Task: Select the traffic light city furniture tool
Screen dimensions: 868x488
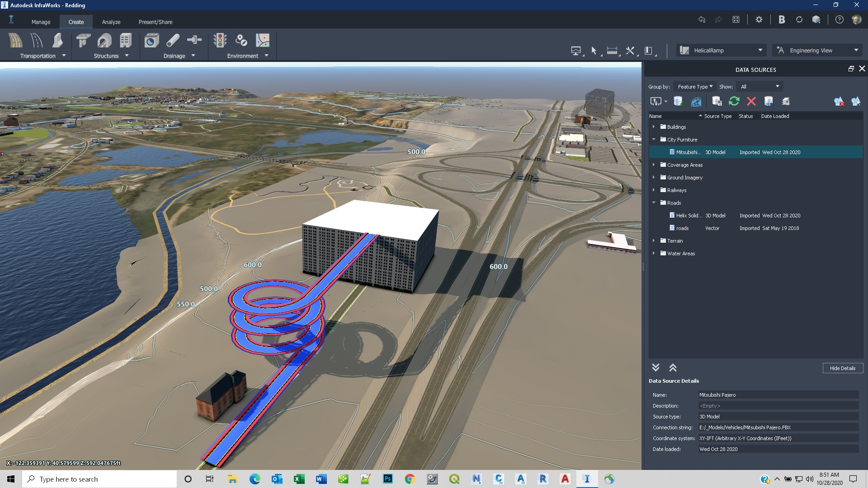Action: (220, 41)
